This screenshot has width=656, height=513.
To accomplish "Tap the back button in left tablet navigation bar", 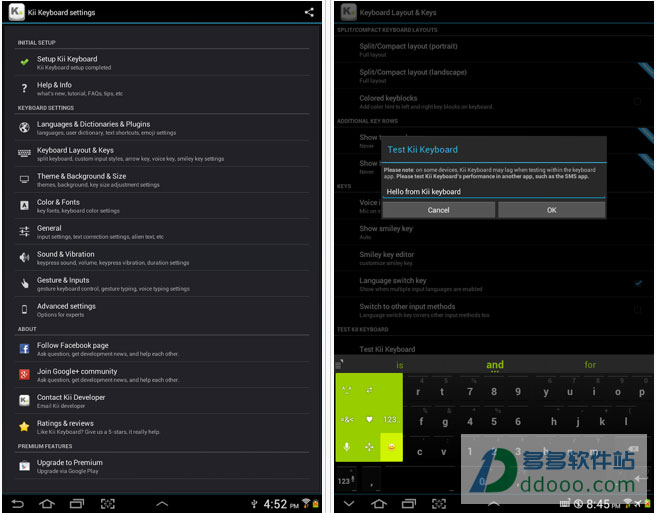I will click(x=18, y=503).
